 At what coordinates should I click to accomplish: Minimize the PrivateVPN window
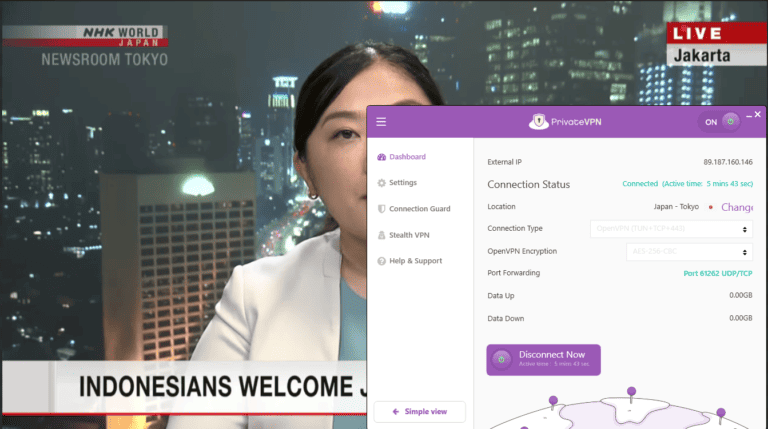pyautogui.click(x=749, y=116)
